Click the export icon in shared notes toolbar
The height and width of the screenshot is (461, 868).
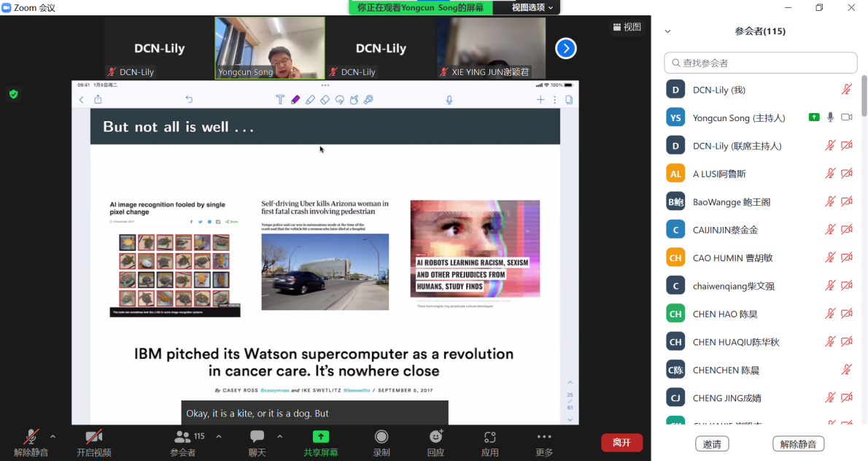tap(98, 100)
